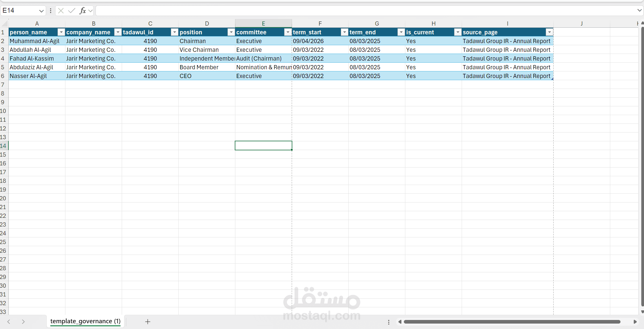Select column A header
This screenshot has width=644, height=329.
[x=37, y=23]
